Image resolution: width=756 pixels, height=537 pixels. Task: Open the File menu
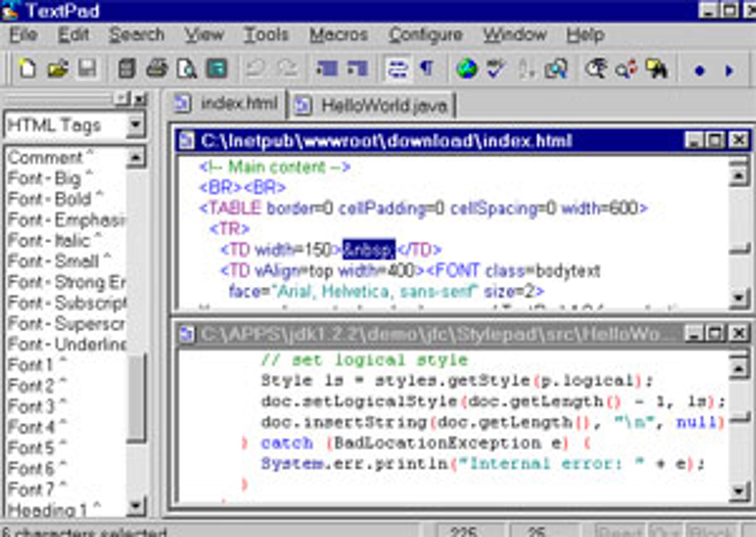pyautogui.click(x=23, y=35)
